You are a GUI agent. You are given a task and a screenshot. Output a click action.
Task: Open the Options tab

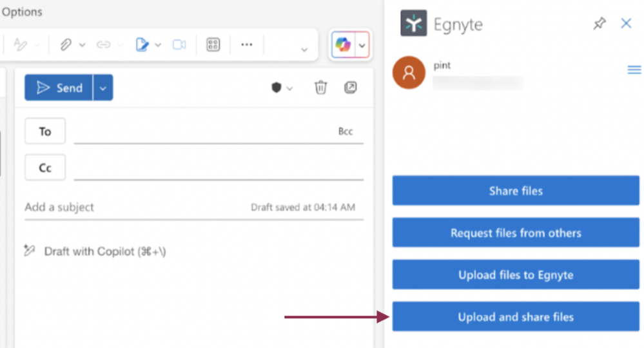click(22, 12)
